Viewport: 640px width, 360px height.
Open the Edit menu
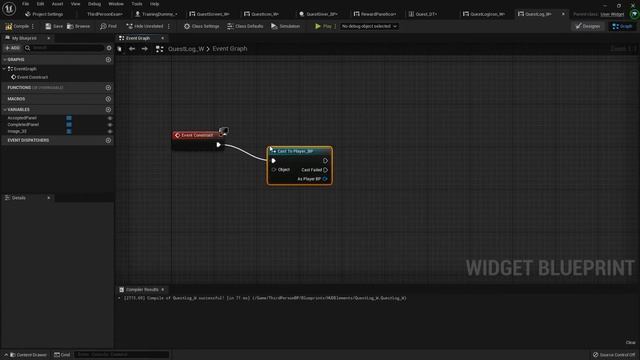(40, 4)
